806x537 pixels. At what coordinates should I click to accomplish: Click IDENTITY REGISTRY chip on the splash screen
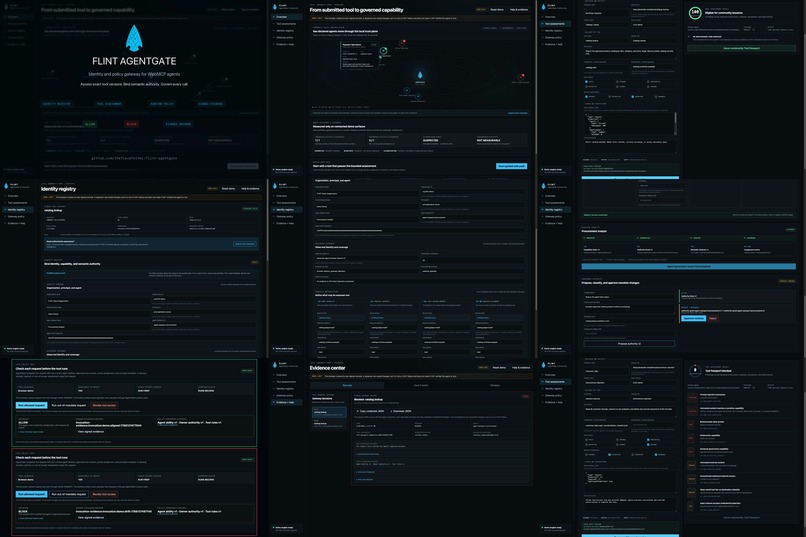(x=57, y=104)
